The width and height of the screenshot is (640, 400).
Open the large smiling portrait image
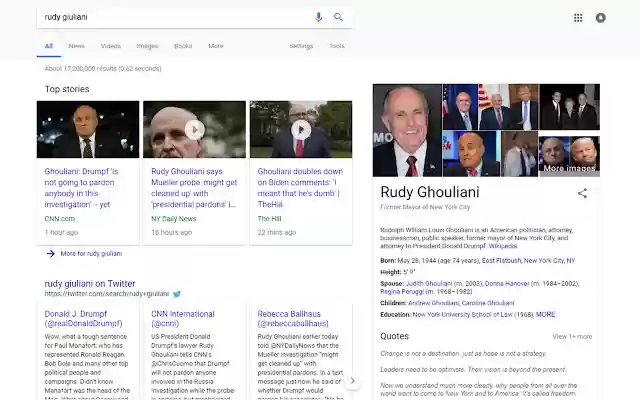click(x=407, y=130)
